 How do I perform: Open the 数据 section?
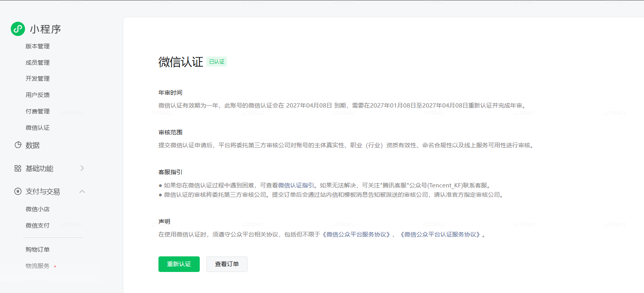(33, 145)
